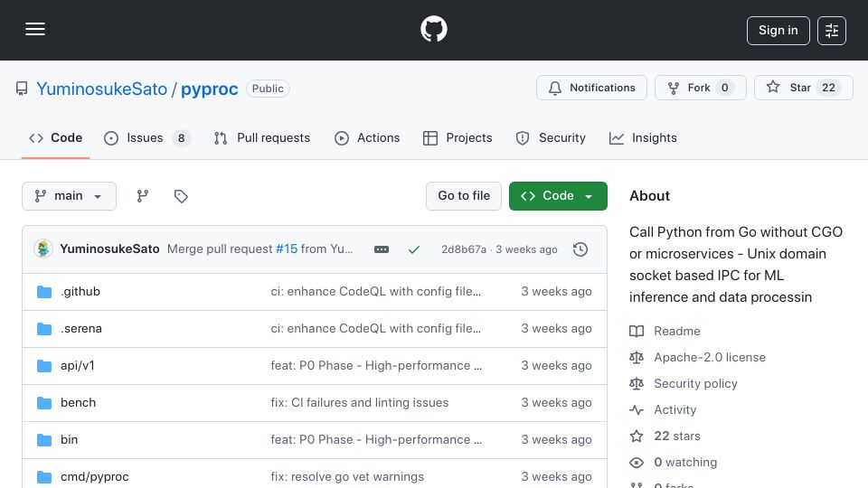868x488 pixels.
Task: Open commit 2d8b67a
Action: click(x=464, y=249)
